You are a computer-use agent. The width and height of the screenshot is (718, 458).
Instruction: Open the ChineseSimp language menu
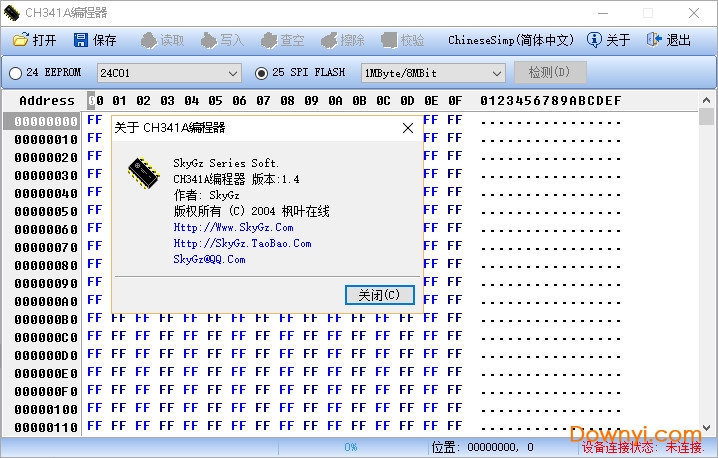tap(511, 40)
